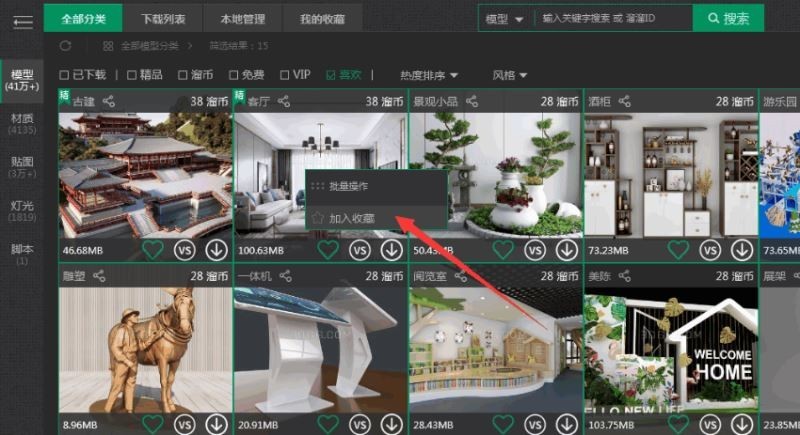Favorite the 雕塑 sculpture model
Image resolution: width=800 pixels, height=435 pixels.
[152, 424]
